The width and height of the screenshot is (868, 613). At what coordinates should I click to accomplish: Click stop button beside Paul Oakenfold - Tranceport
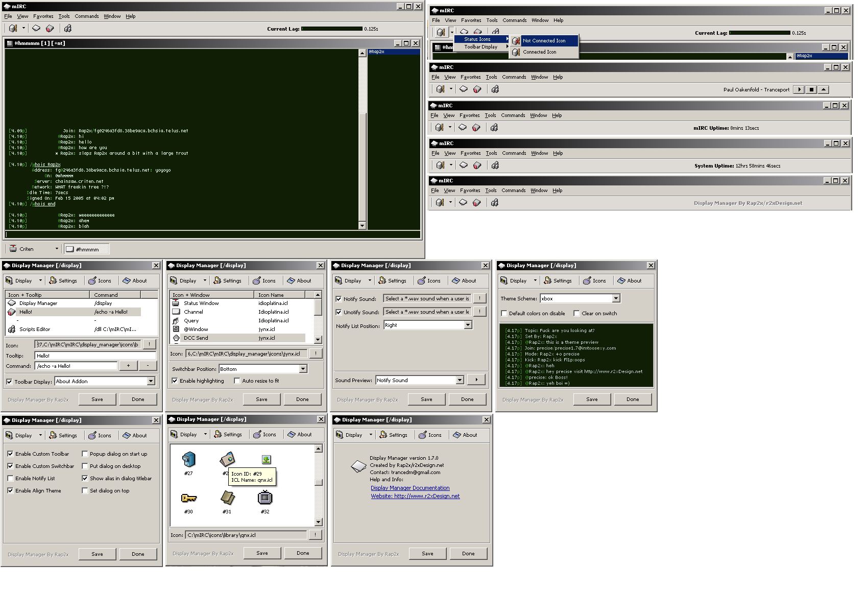click(811, 89)
